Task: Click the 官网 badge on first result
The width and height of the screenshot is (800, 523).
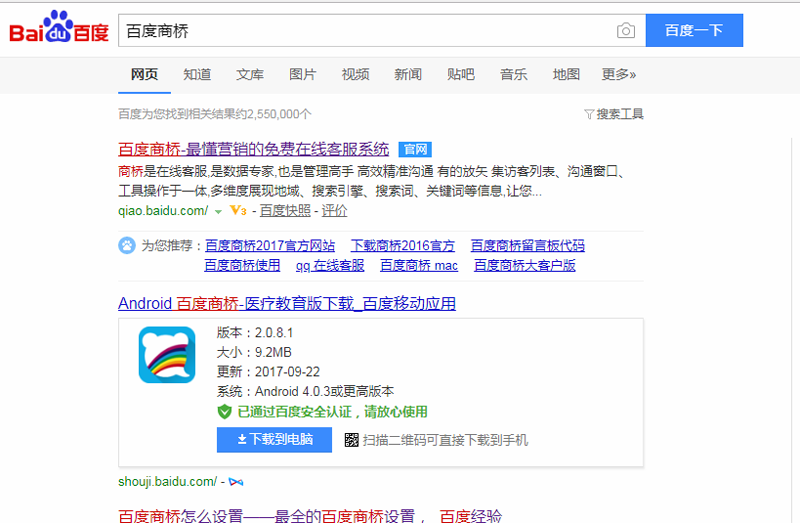Action: tap(416, 150)
